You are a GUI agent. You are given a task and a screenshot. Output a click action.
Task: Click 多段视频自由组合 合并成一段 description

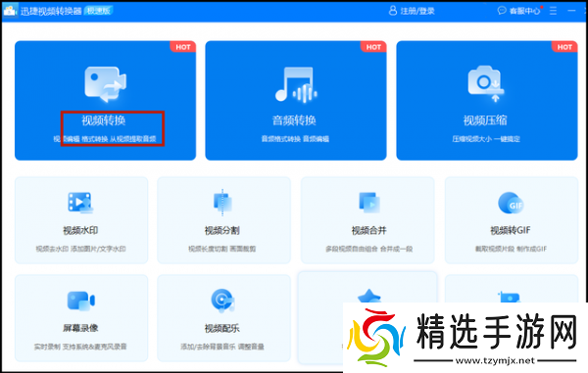click(369, 249)
